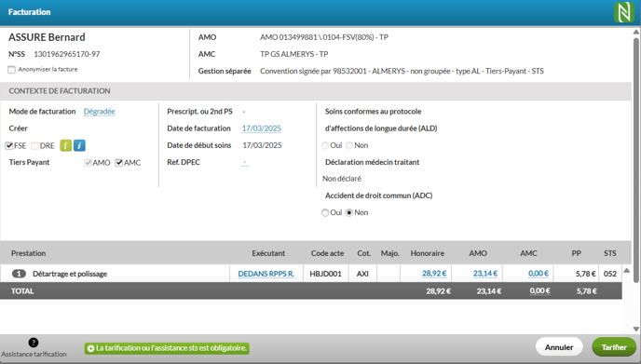Click patient name ASSURE Bernard

pyautogui.click(x=47, y=37)
